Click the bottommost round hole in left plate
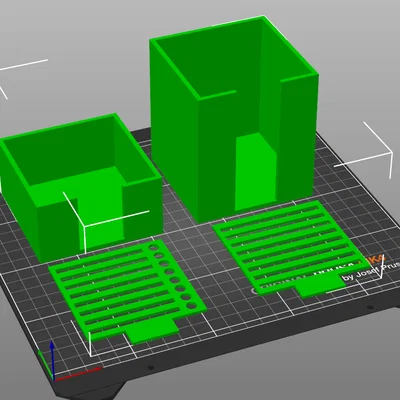This screenshot has height=400, width=400. (191, 306)
